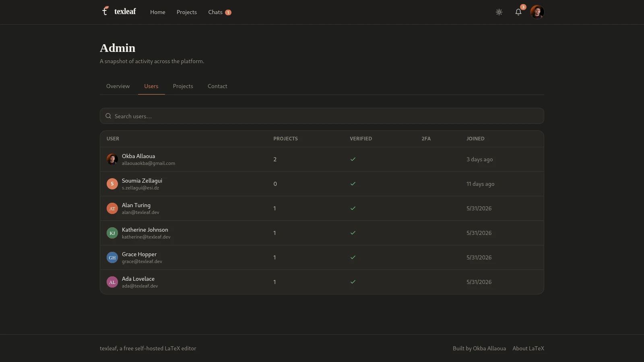Click email grace@texleaf.dev

coord(142,261)
